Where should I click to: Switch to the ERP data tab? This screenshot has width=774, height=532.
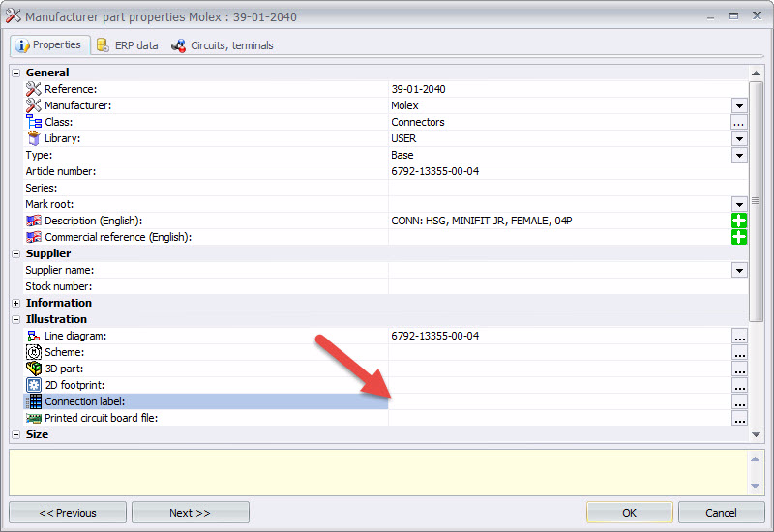pos(128,45)
